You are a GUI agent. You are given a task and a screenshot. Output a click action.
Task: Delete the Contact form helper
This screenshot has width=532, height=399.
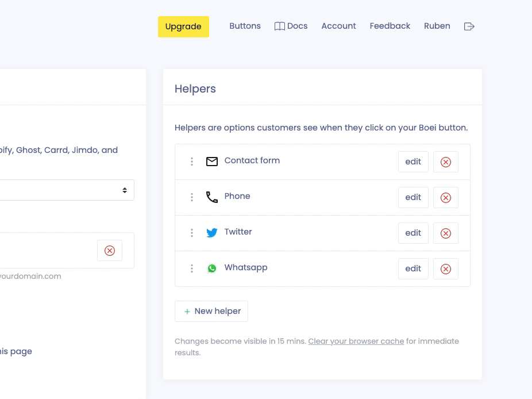pos(445,162)
